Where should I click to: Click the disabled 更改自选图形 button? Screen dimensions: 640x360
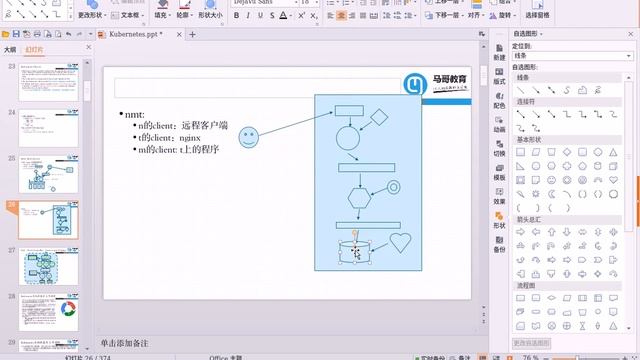pyautogui.click(x=531, y=343)
